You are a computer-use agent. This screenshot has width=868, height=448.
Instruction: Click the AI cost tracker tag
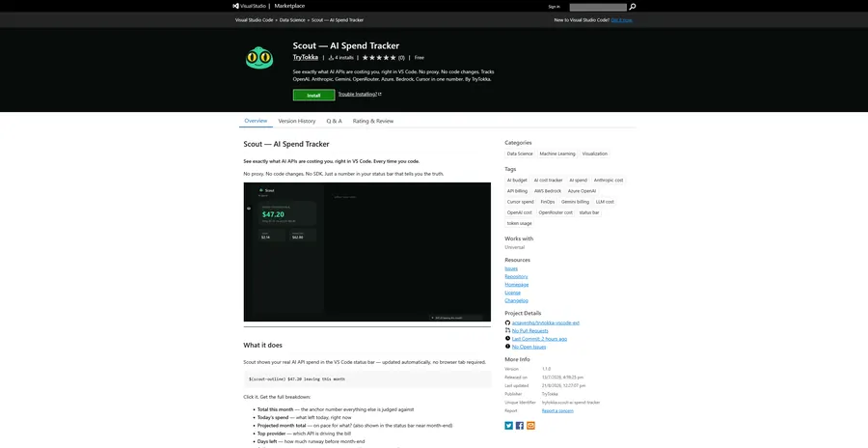[x=548, y=181]
